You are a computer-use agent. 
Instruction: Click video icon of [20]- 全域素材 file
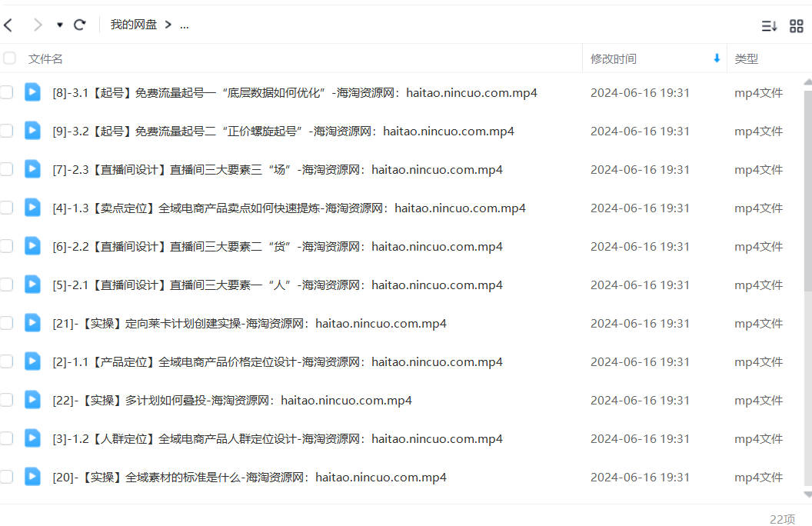[32, 476]
